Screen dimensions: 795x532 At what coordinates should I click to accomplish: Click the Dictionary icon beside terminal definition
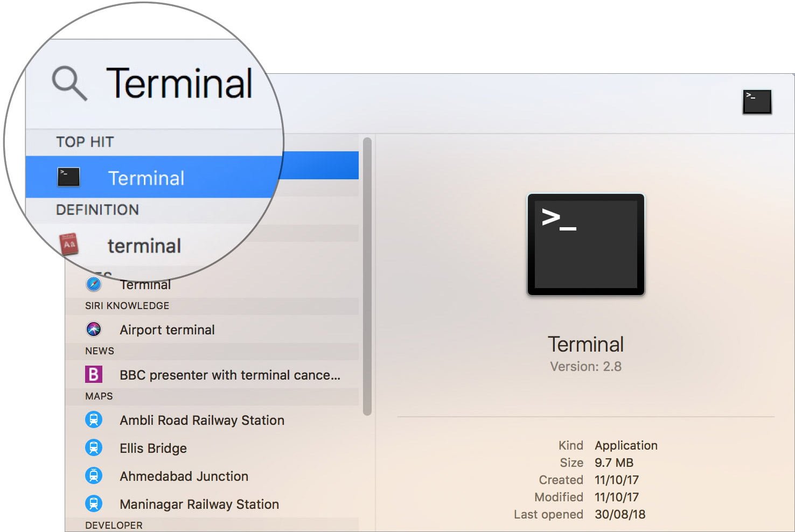pos(69,244)
